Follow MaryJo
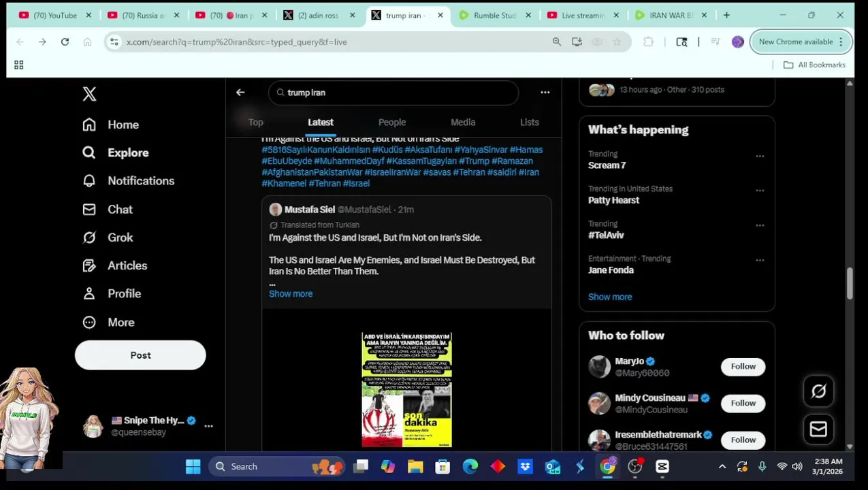Viewport: 868px width, 490px height. [x=743, y=367]
